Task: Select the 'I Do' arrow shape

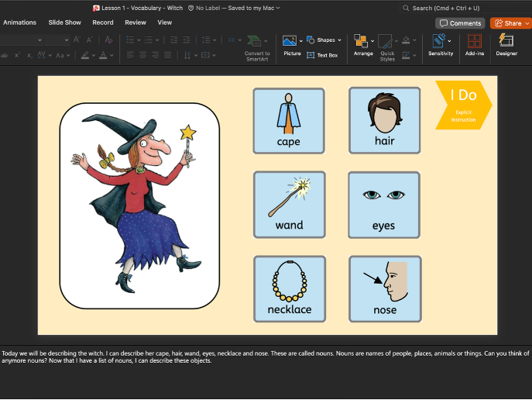Action: 463,105
